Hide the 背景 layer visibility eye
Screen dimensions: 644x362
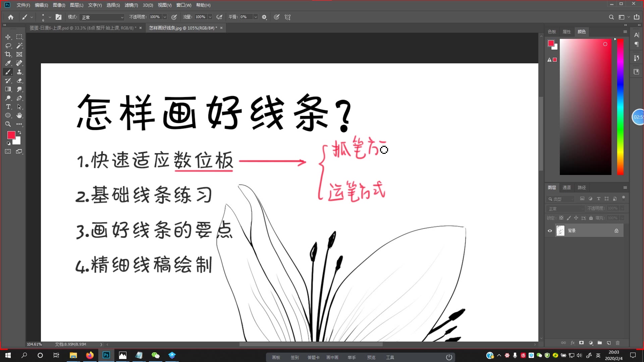(549, 231)
